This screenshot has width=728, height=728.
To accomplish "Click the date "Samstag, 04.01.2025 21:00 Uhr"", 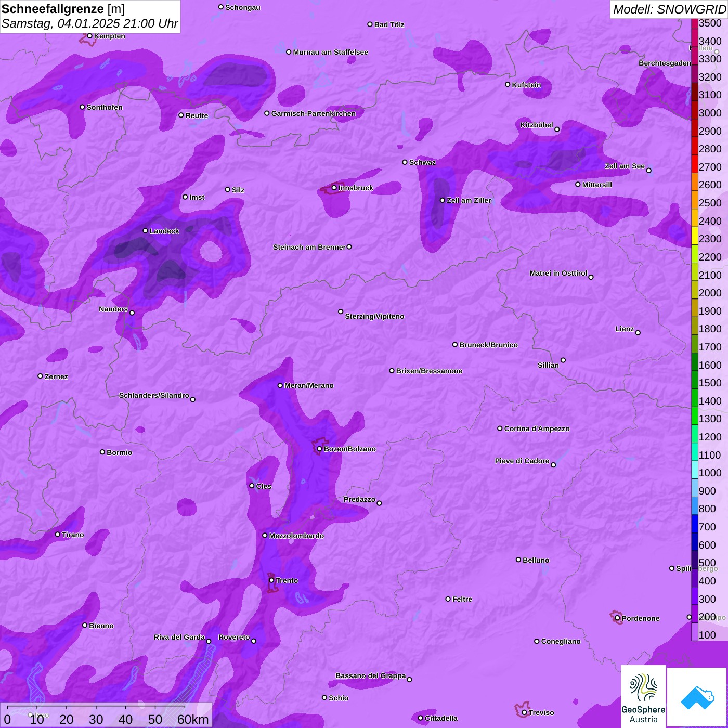I will [90, 23].
